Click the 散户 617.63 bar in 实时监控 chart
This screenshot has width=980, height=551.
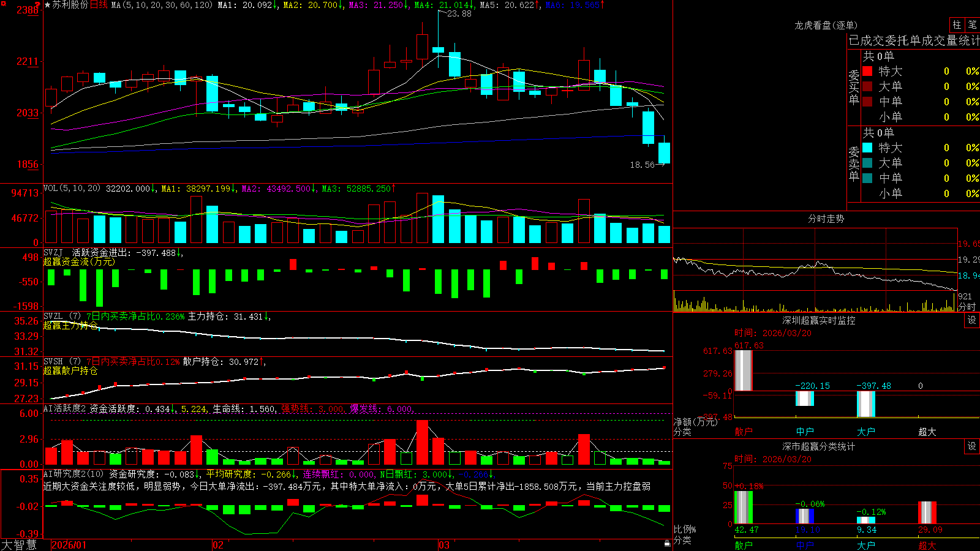tap(744, 370)
